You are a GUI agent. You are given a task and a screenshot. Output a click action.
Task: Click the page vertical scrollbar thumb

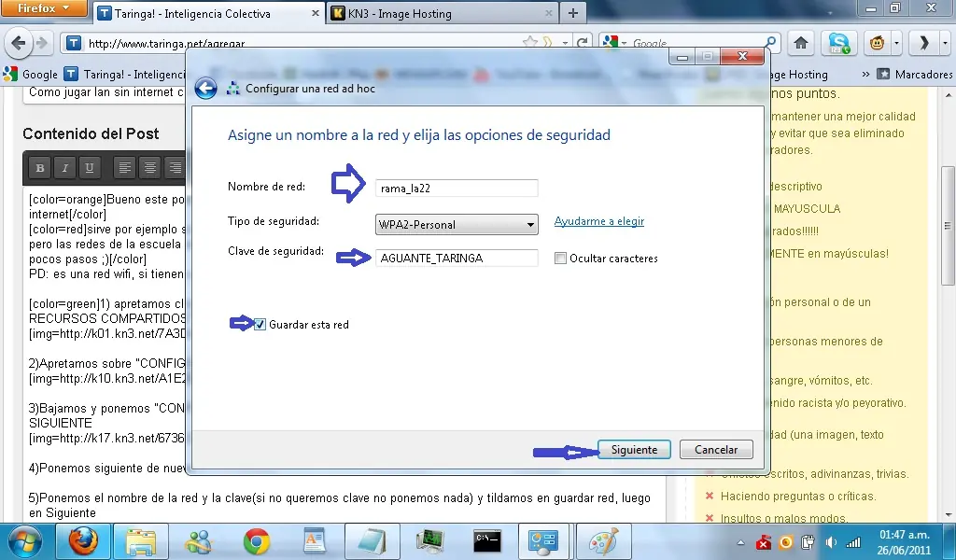click(x=948, y=226)
